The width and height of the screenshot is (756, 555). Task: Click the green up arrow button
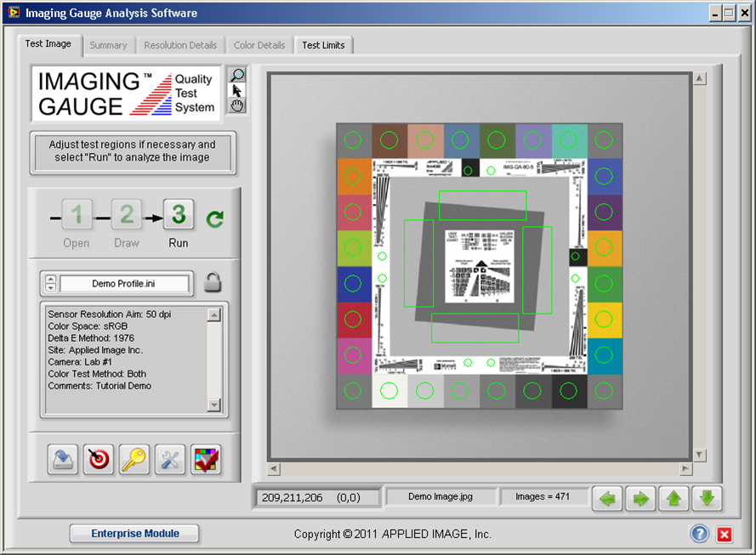click(674, 498)
